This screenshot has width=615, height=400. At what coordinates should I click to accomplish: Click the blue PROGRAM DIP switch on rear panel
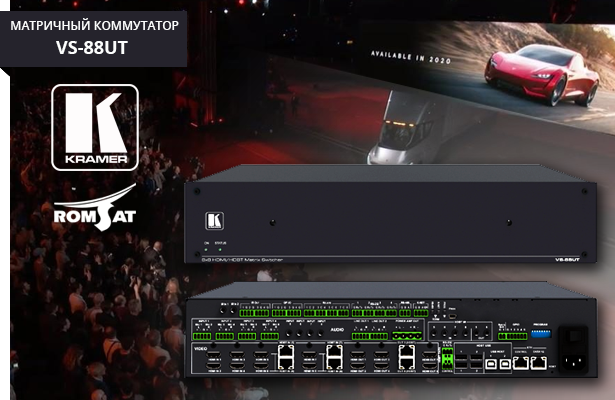[x=541, y=334]
